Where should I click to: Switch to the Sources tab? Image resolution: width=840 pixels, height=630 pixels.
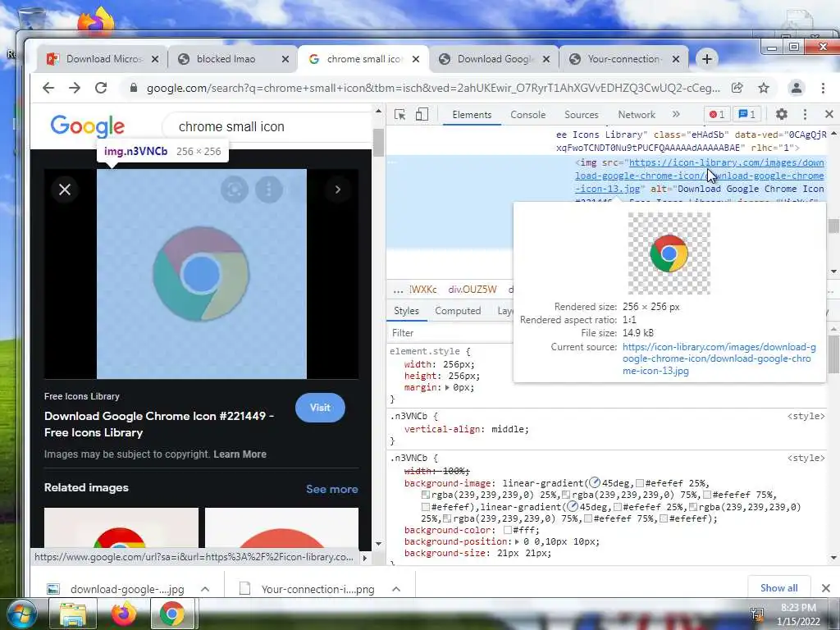(582, 115)
